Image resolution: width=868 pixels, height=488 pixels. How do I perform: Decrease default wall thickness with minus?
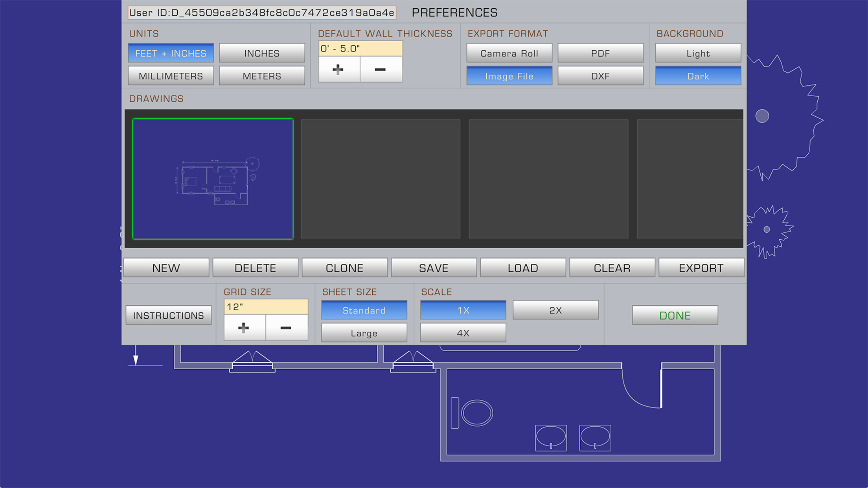pyautogui.click(x=381, y=70)
